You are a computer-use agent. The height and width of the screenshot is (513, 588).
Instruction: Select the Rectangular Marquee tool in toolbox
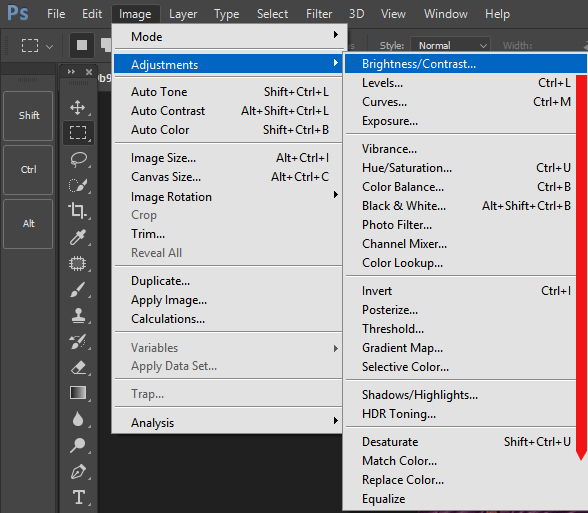click(x=78, y=133)
